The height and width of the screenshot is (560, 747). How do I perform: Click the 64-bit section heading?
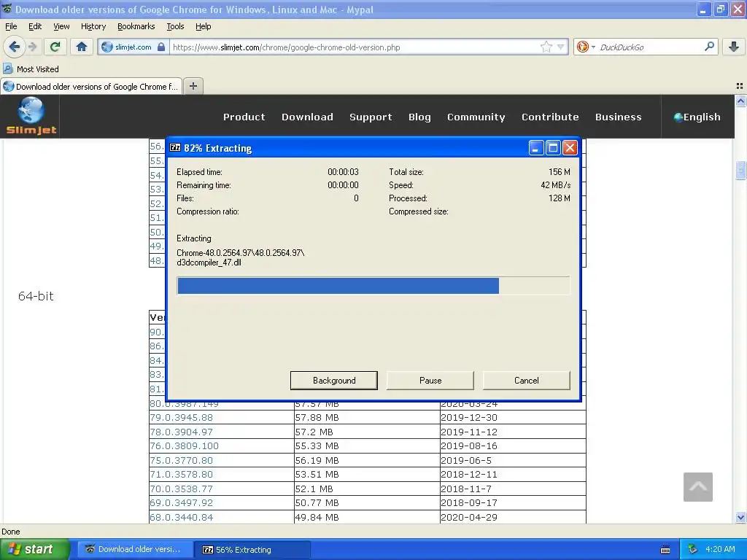click(x=36, y=296)
